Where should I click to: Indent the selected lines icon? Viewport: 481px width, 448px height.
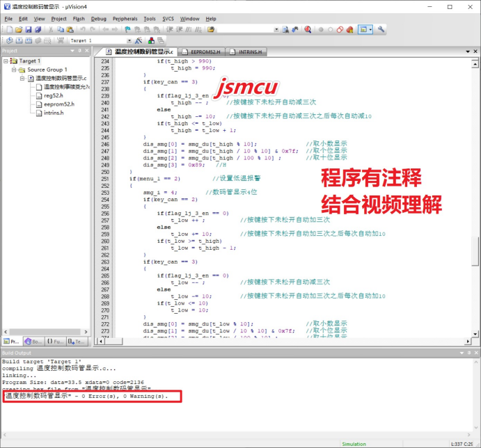click(169, 29)
